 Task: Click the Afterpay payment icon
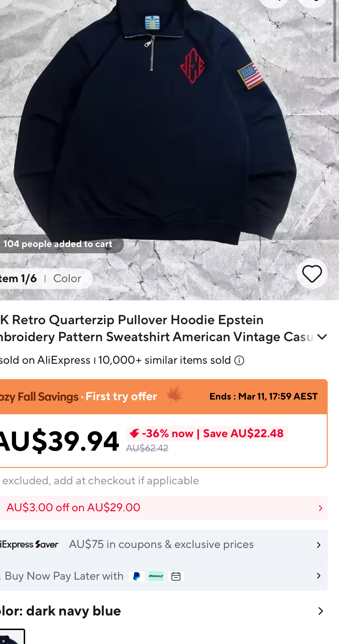pyautogui.click(x=156, y=576)
